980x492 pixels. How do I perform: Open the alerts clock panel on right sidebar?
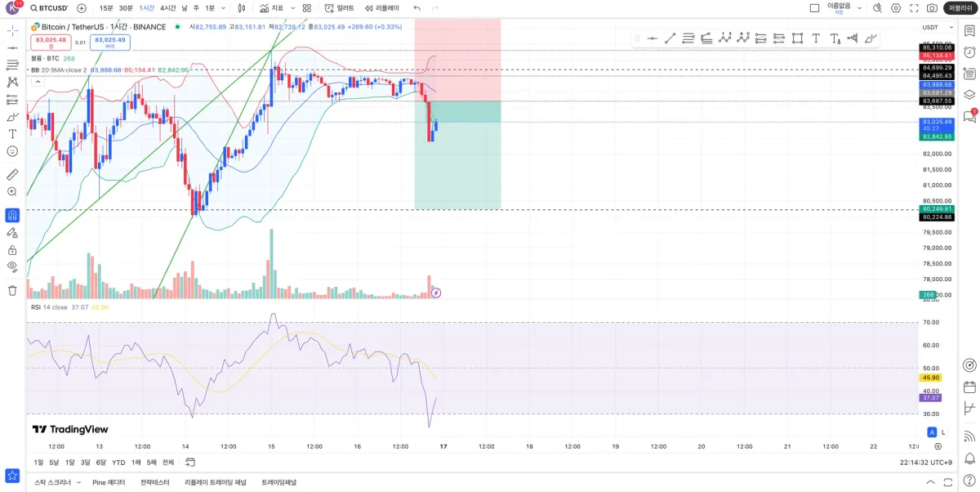click(969, 52)
